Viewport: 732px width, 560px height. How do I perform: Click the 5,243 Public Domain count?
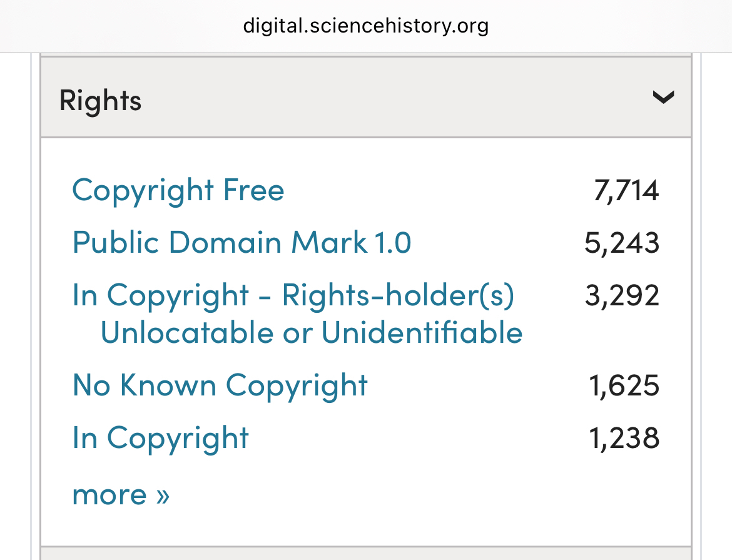tap(622, 243)
